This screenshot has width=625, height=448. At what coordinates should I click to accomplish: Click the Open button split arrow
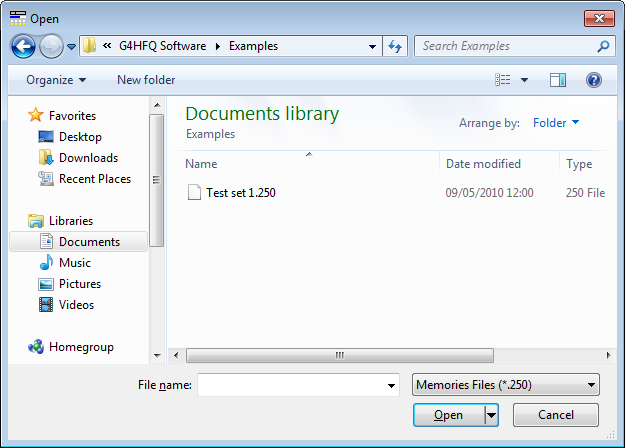pos(491,415)
